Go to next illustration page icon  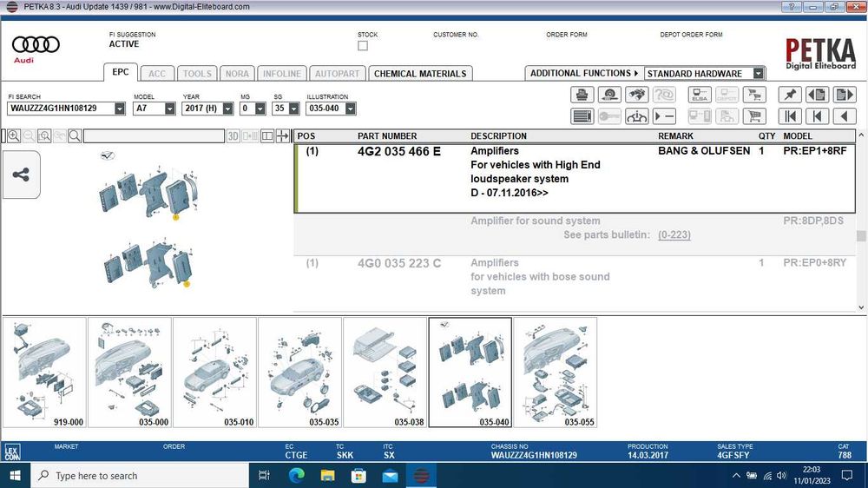845,95
